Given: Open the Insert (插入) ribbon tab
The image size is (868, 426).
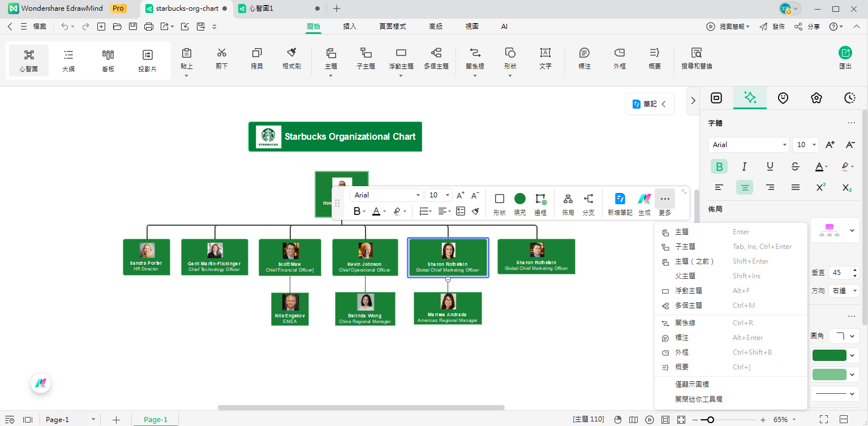Looking at the screenshot, I should (350, 27).
